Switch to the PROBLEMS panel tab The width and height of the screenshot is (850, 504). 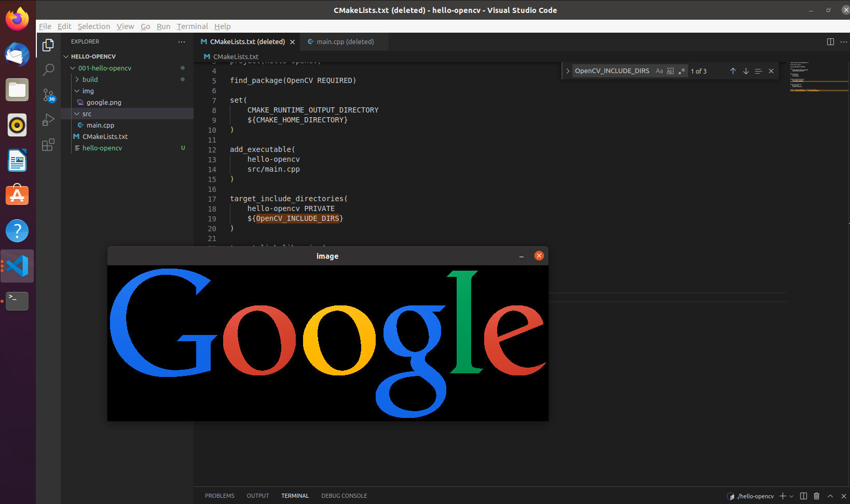pyautogui.click(x=220, y=496)
